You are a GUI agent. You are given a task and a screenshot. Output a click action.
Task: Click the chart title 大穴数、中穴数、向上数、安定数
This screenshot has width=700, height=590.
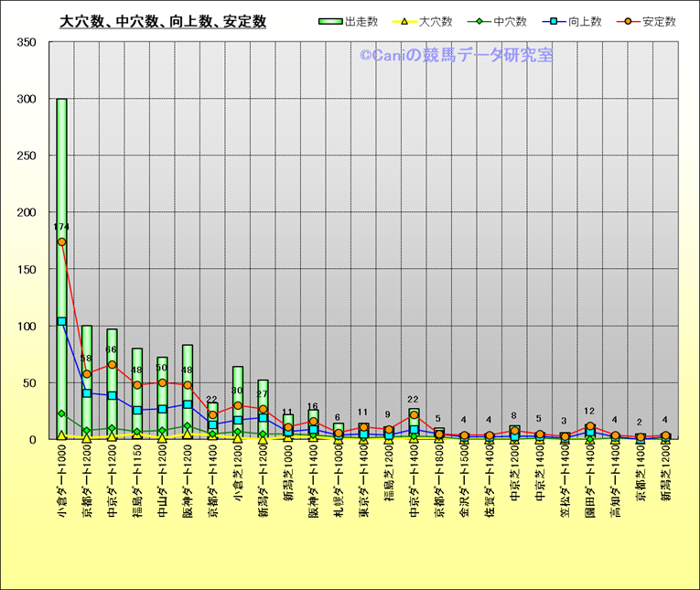tap(162, 22)
